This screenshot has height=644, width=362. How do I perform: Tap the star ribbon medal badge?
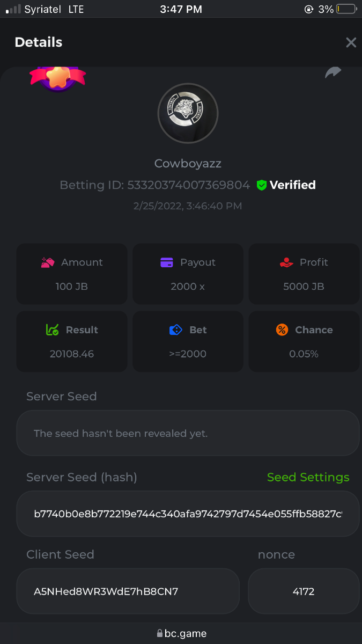coord(57,78)
